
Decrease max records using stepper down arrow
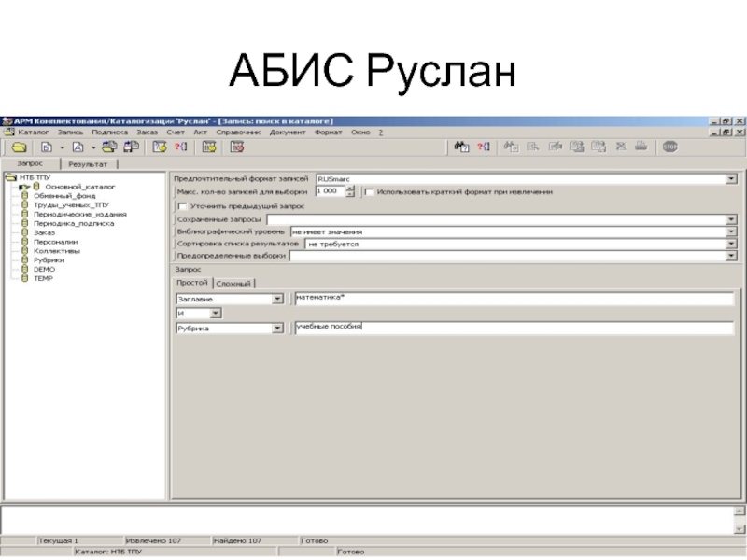350,194
